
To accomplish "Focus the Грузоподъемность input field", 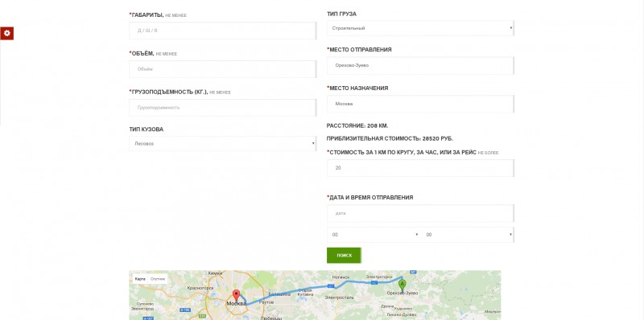I will (x=223, y=108).
